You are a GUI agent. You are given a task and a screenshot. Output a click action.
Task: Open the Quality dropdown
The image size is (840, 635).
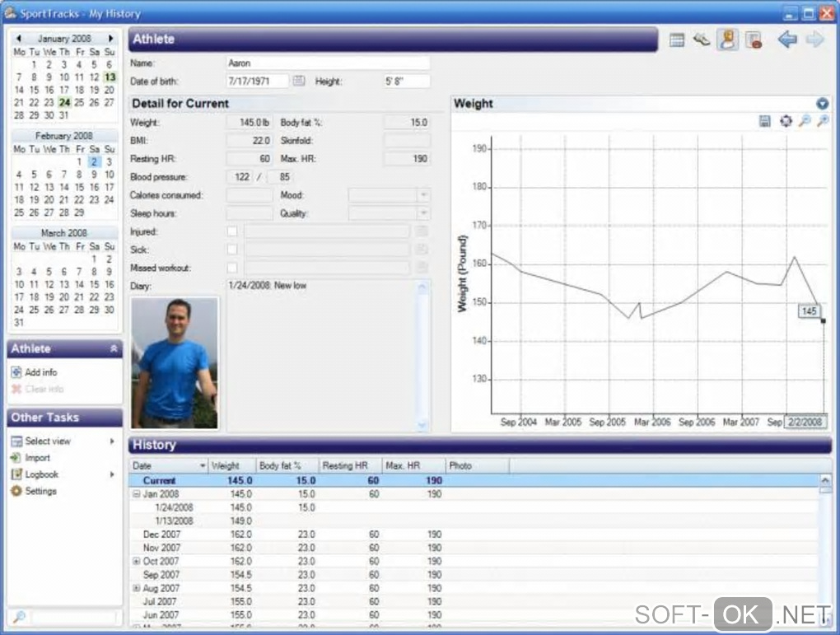(423, 213)
